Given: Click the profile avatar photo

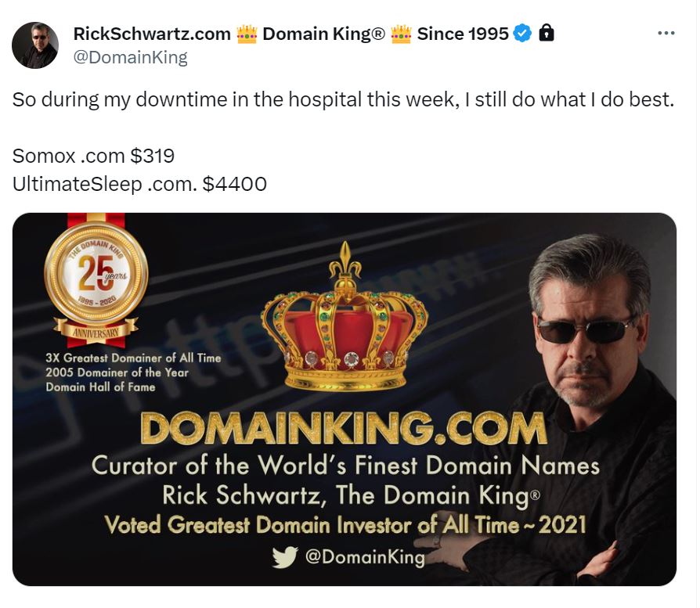Looking at the screenshot, I should click(x=35, y=45).
